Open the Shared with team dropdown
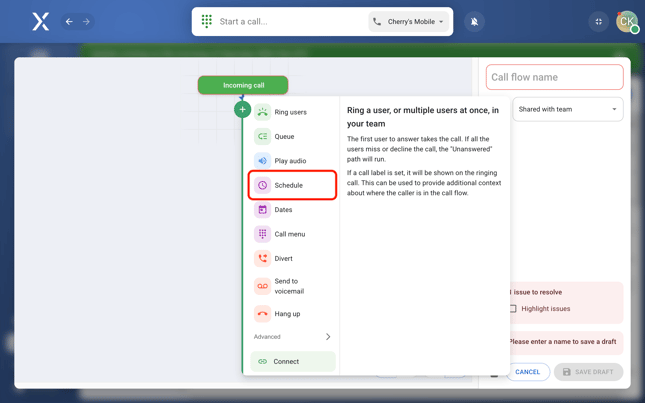 pos(568,109)
